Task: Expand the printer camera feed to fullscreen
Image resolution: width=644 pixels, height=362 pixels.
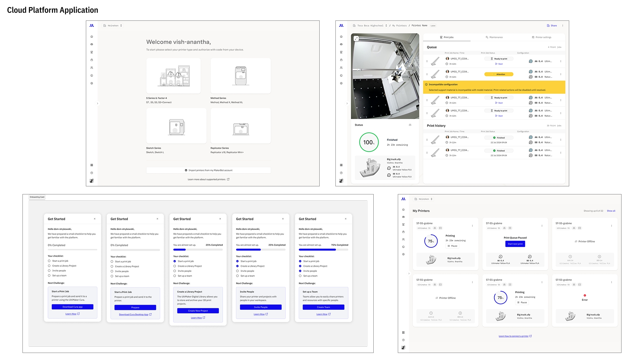Action: [356, 39]
